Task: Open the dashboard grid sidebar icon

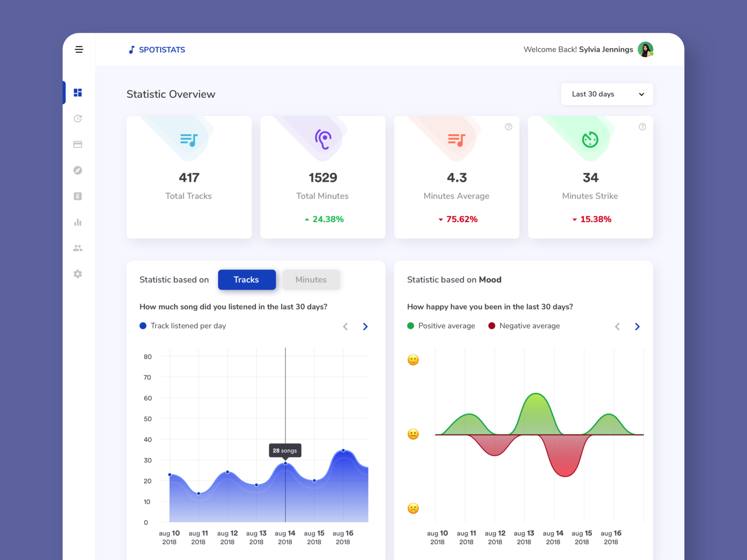Action: [78, 92]
